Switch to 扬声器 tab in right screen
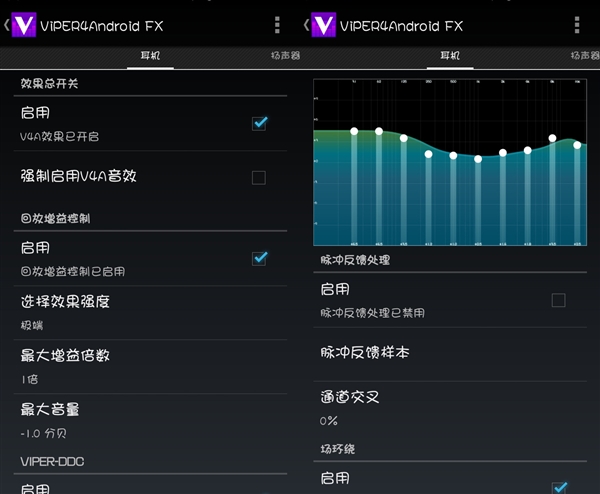The height and width of the screenshot is (494, 600). click(x=585, y=56)
